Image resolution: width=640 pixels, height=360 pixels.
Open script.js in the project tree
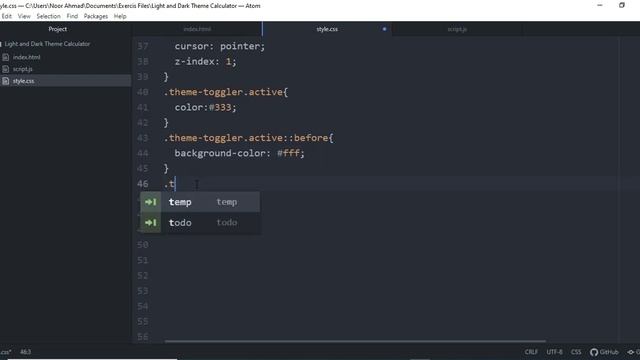[22, 69]
